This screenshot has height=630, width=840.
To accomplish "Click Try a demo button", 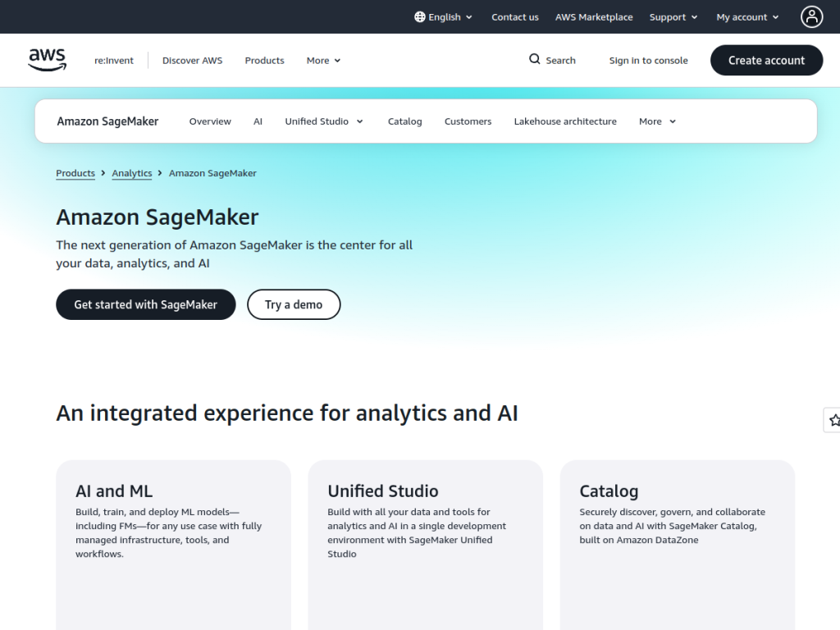I will coord(294,304).
